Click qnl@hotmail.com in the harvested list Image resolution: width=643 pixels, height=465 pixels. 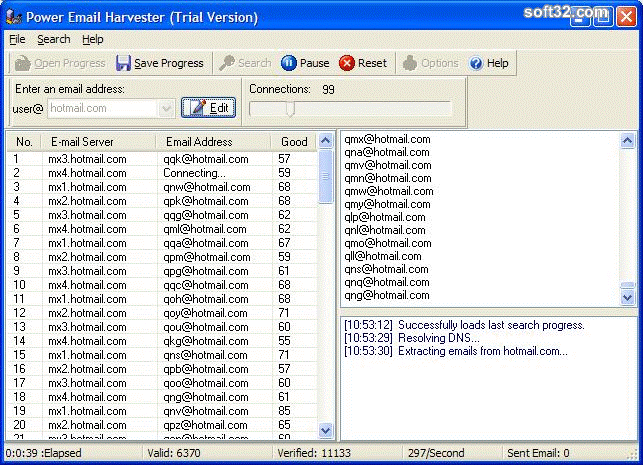[385, 230]
